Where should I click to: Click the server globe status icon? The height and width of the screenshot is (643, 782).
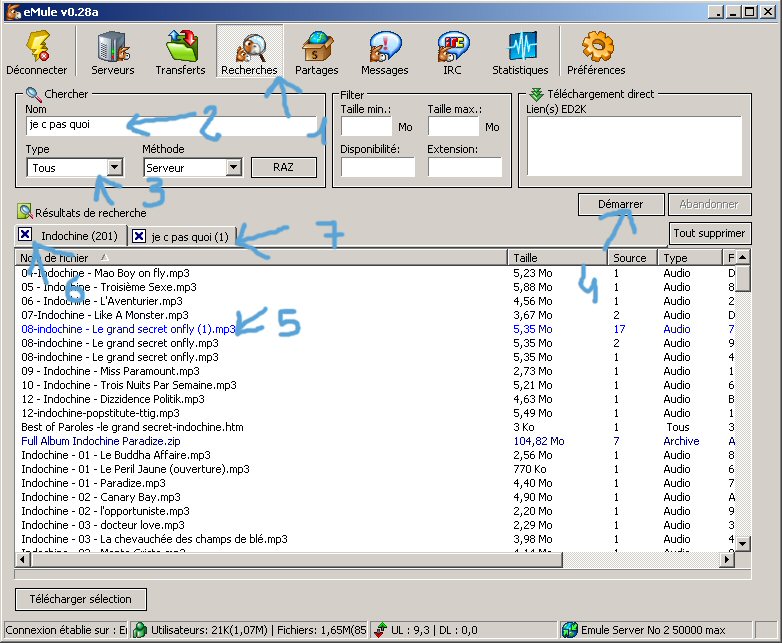click(569, 630)
